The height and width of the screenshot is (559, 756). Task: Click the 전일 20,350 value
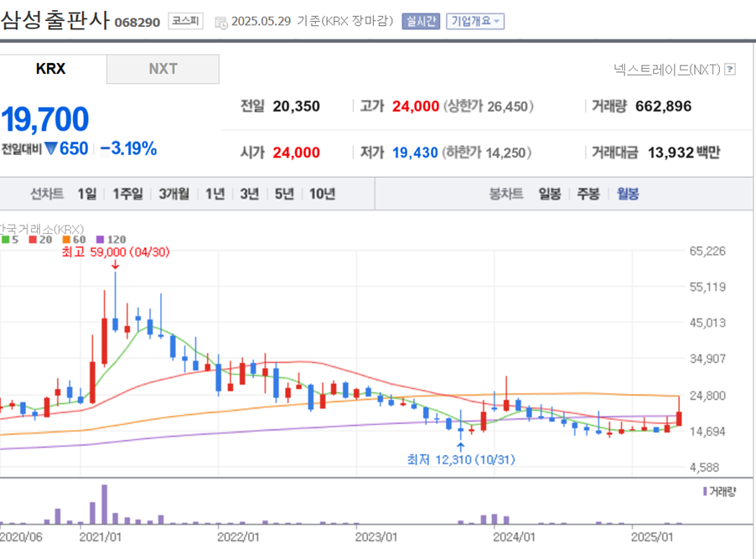click(296, 106)
